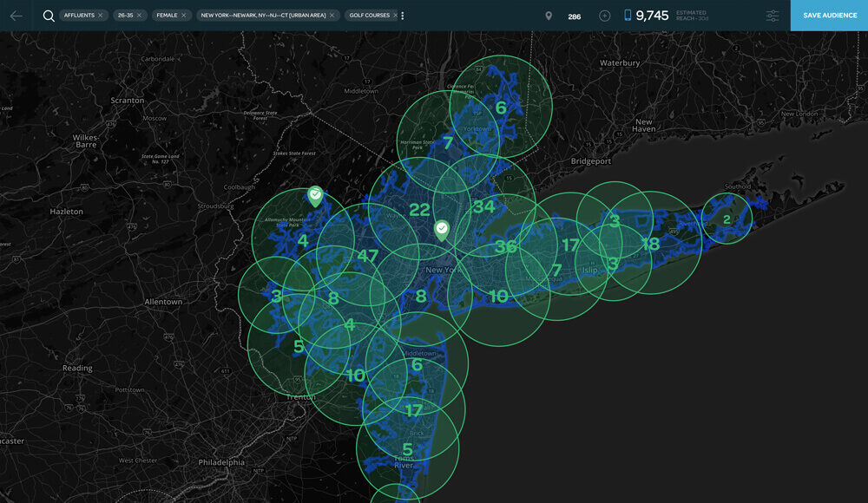Open filter settings sliders icon
Screen dimensions: 868x503
[x=773, y=16]
